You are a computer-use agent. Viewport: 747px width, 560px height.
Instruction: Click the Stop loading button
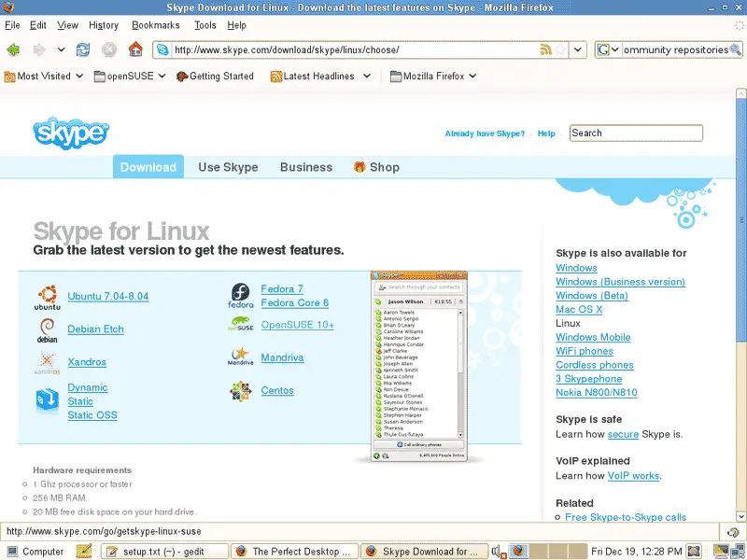click(109, 49)
